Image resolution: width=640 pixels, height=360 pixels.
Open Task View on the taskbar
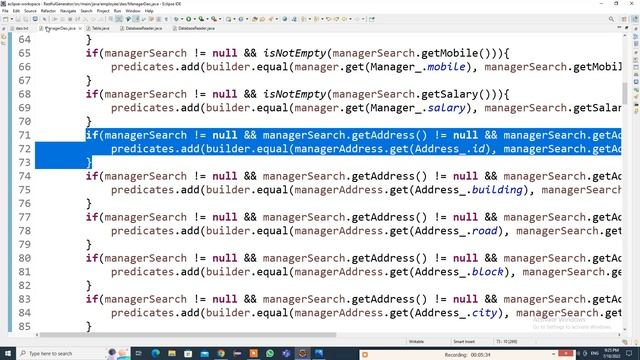coord(139,353)
